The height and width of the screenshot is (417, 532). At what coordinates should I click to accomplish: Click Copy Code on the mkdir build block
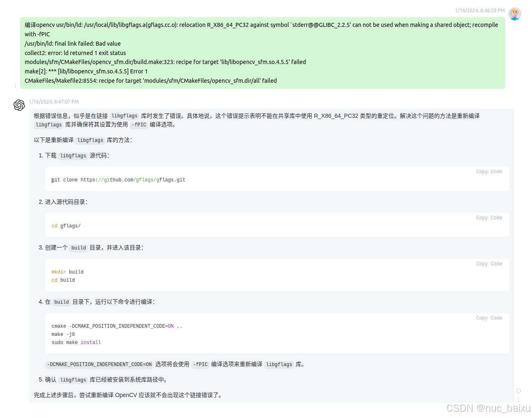click(489, 263)
